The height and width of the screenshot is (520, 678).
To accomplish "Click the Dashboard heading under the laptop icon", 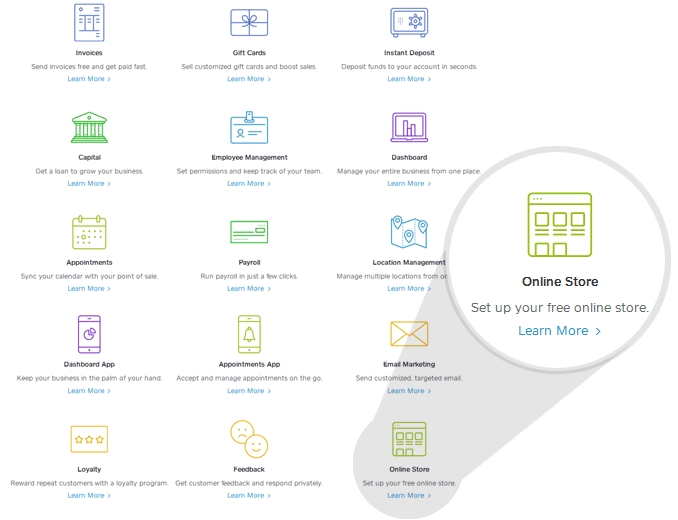I will tap(409, 157).
